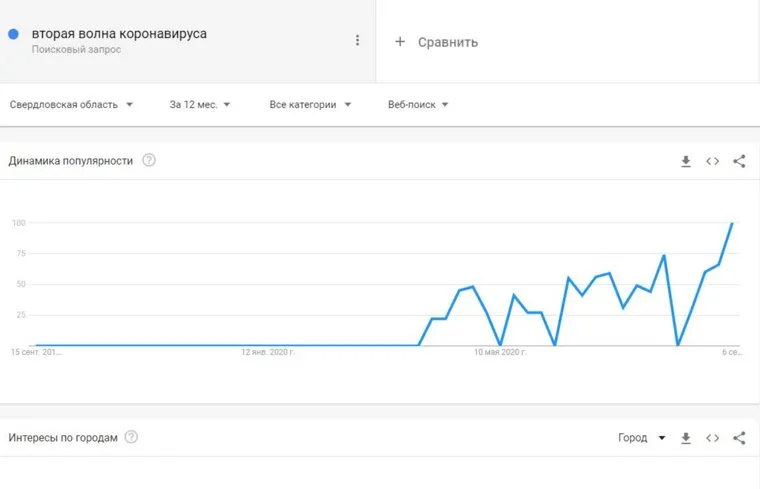Click the plus icon to add a comparison
Screen dimensions: 760x489
coord(400,42)
